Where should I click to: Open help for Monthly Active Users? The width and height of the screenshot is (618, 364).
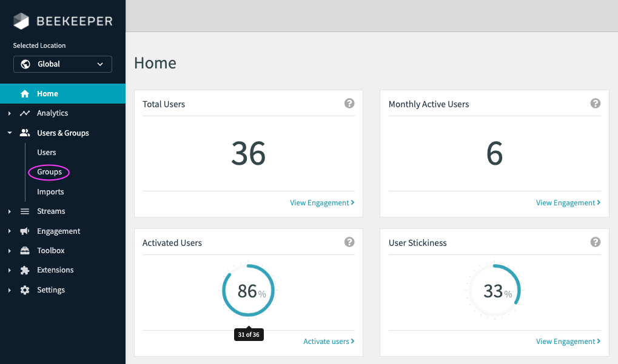(x=596, y=104)
